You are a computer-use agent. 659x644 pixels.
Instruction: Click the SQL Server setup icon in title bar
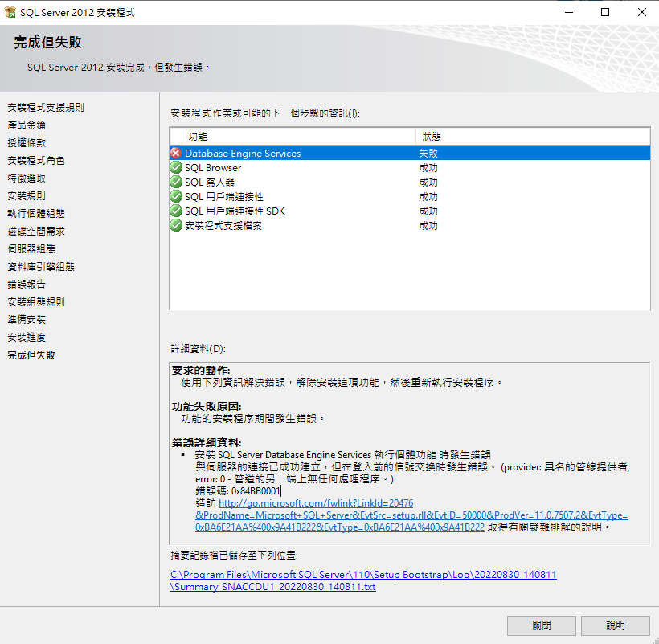point(10,13)
